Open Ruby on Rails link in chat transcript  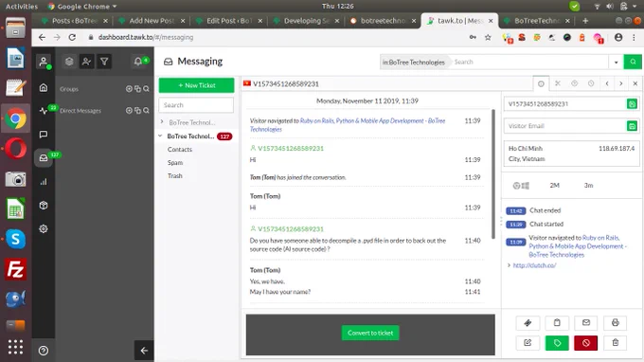coord(348,125)
